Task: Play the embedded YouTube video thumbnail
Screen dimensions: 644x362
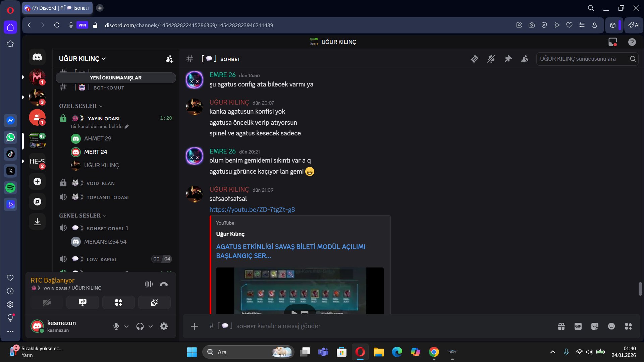Action: (300, 291)
